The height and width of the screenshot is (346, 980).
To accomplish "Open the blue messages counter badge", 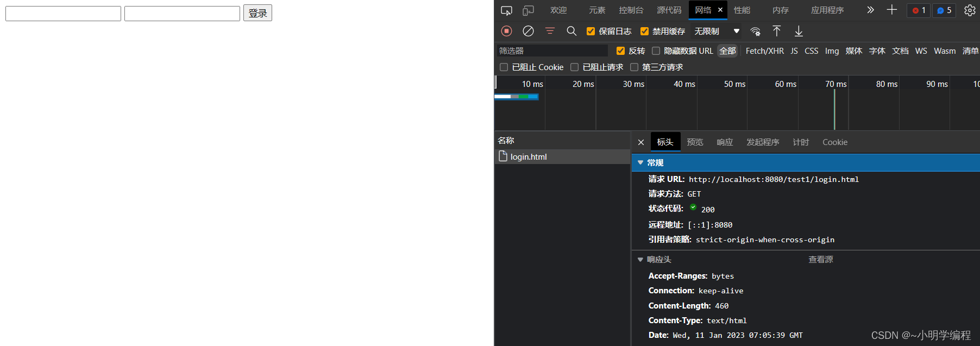I will click(944, 10).
